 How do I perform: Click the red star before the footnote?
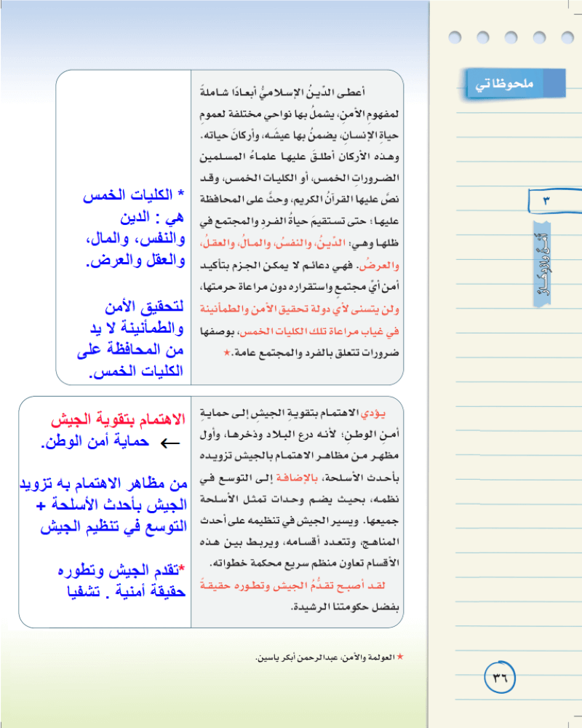click(400, 657)
